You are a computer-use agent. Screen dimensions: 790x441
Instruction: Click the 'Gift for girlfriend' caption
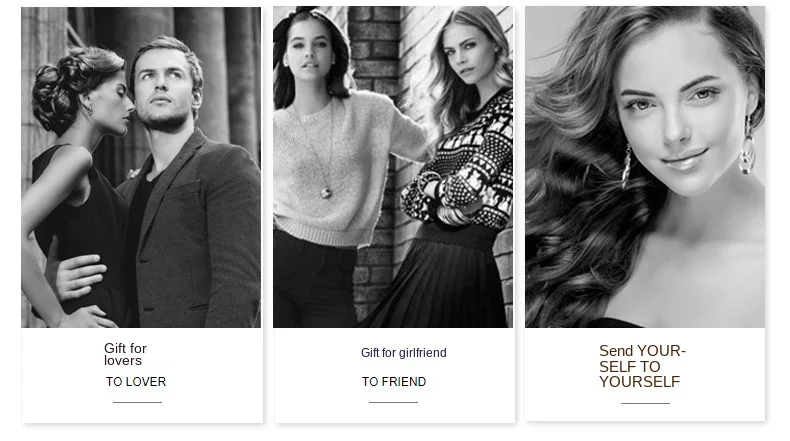404,353
